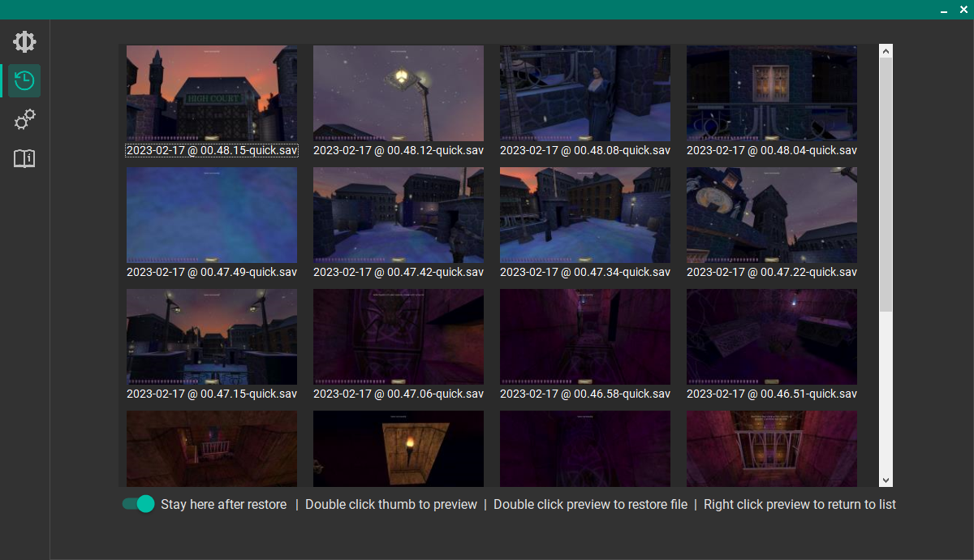Screen dimensions: 974x560
Task: Click filename label 2023-02-17 @ 00.48.12-quick.sav
Action: pos(399,150)
